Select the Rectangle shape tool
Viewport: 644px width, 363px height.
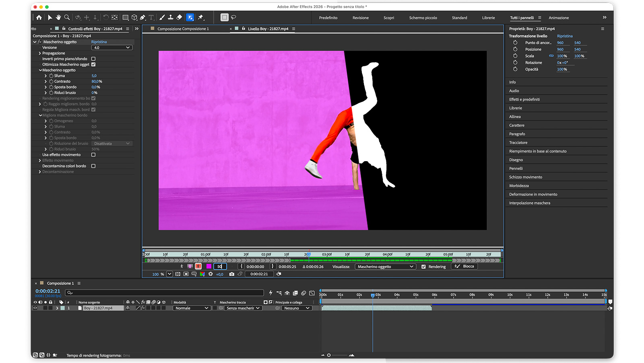click(126, 17)
